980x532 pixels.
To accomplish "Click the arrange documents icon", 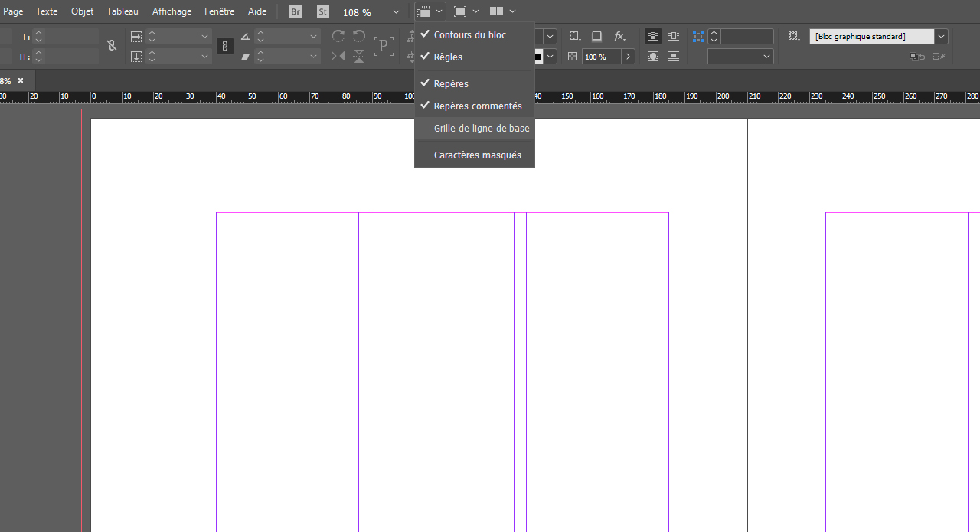I will click(x=497, y=11).
